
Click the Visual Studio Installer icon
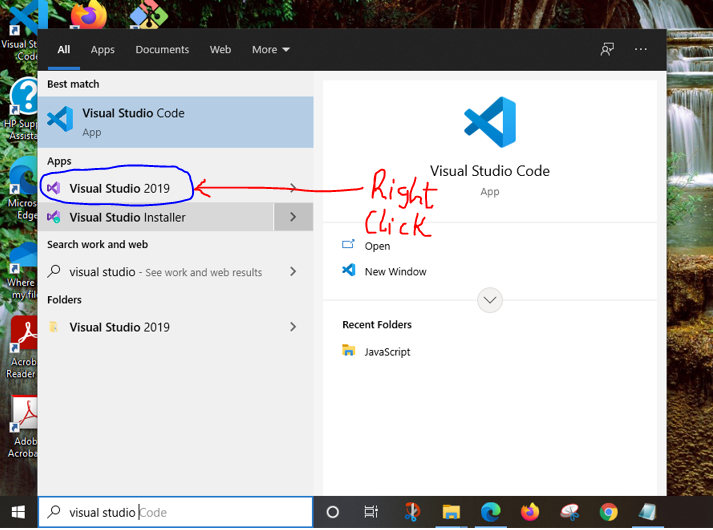[x=54, y=217]
